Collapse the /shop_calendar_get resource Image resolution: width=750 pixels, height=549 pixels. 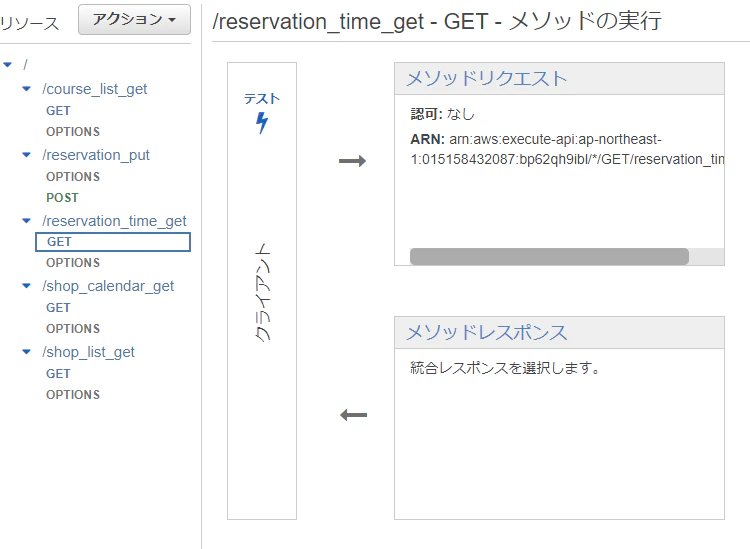coord(27,286)
